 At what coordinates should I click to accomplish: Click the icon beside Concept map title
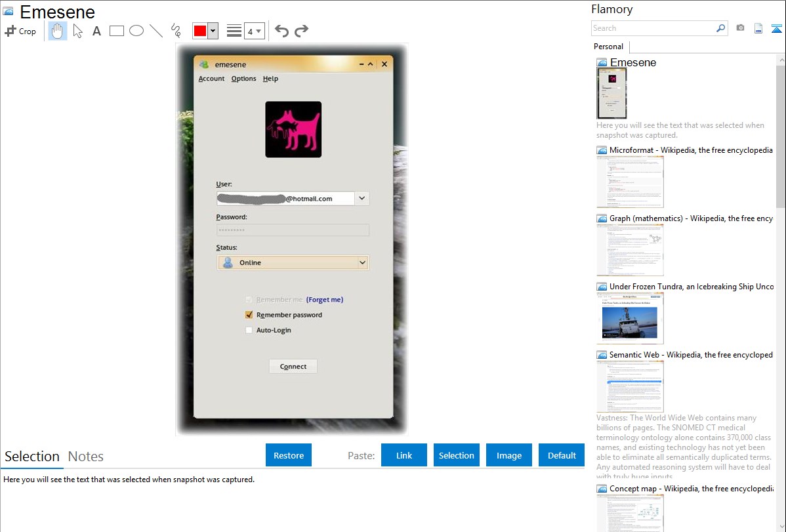point(602,489)
